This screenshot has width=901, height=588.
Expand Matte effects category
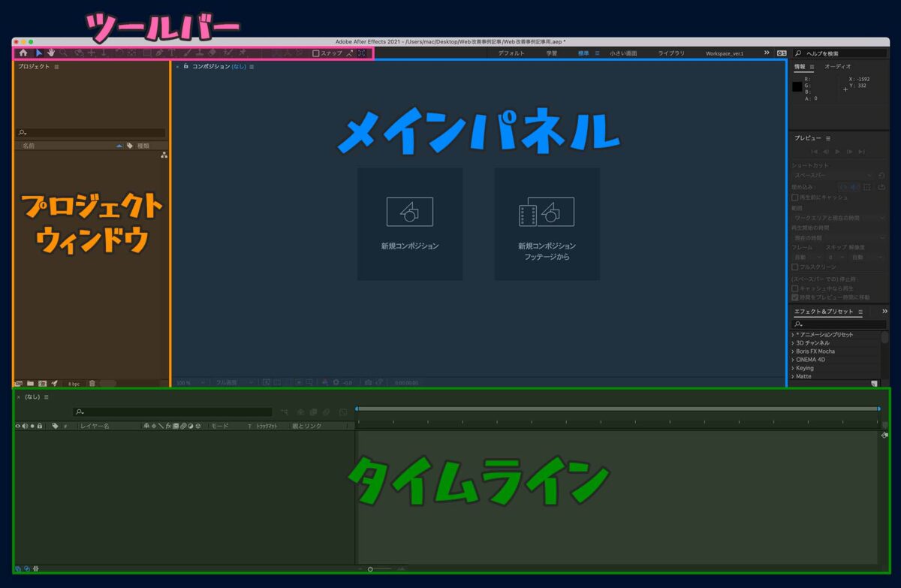793,376
